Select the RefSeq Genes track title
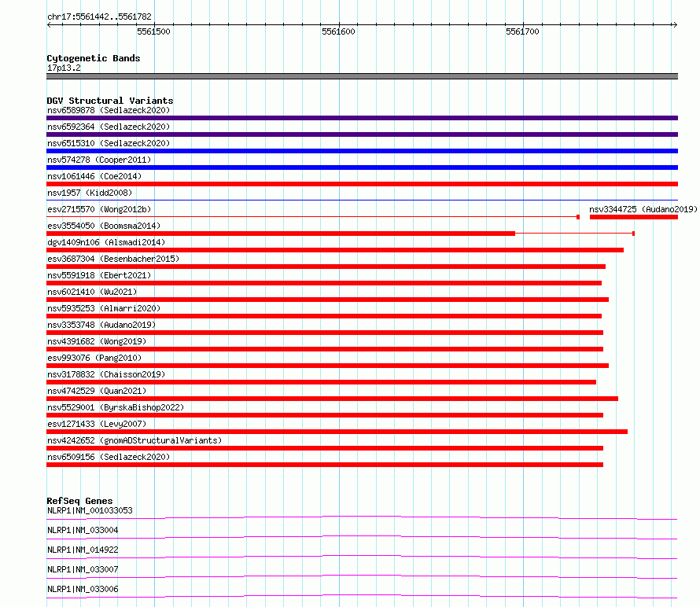The width and height of the screenshot is (700, 607). tap(80, 501)
